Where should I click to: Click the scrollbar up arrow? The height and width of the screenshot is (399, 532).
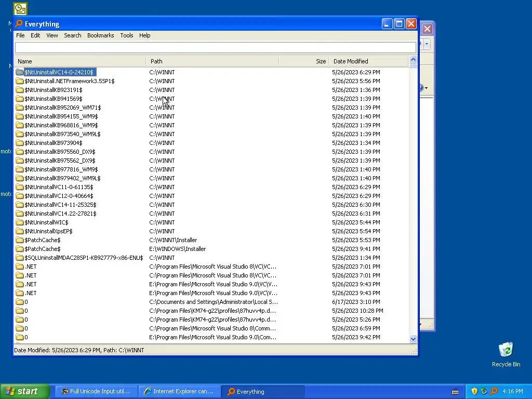413,59
